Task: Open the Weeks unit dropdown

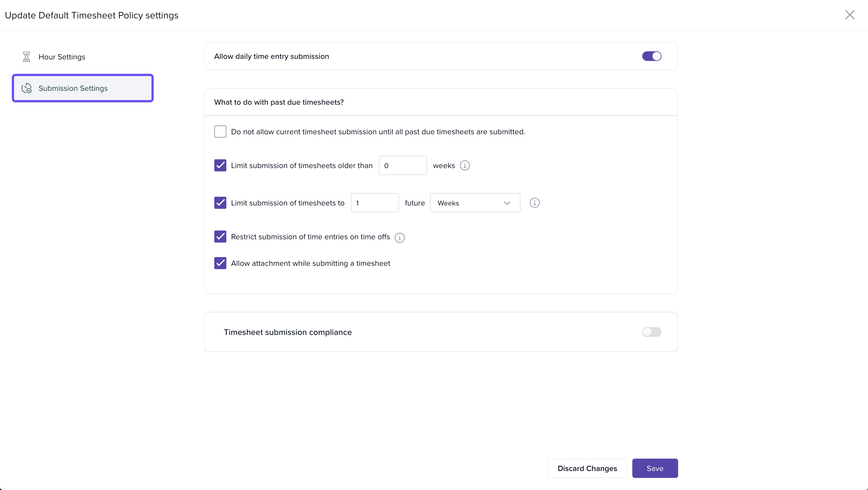Action: click(x=475, y=203)
